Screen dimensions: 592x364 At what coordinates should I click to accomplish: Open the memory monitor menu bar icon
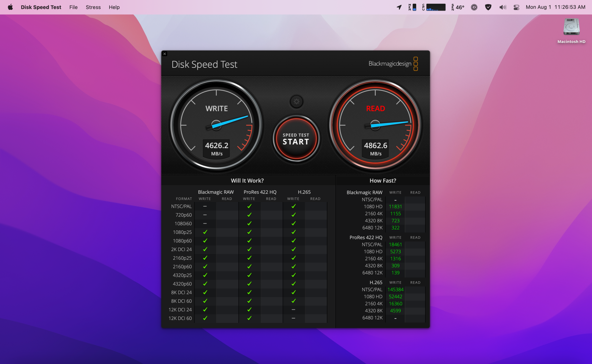click(412, 7)
